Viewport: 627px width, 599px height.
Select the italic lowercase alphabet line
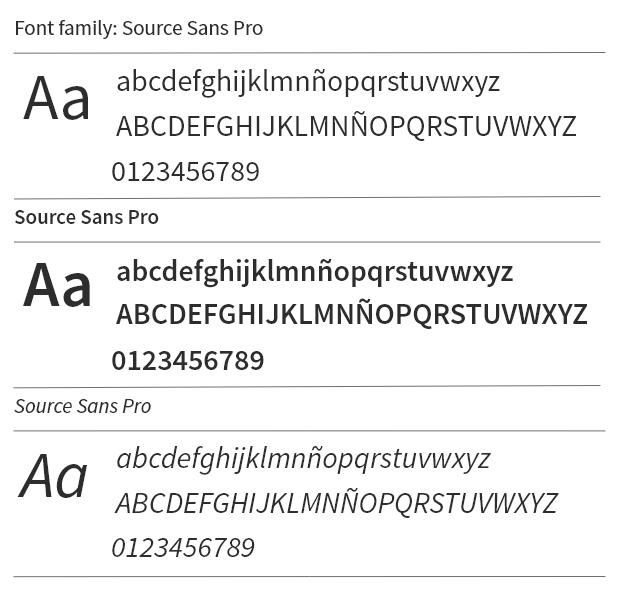click(303, 460)
